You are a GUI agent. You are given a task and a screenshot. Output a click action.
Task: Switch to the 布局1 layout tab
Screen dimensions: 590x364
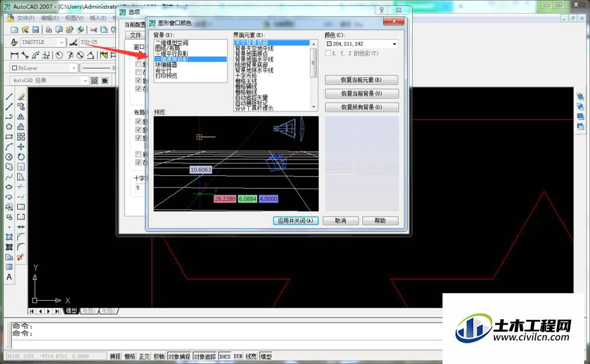89,311
